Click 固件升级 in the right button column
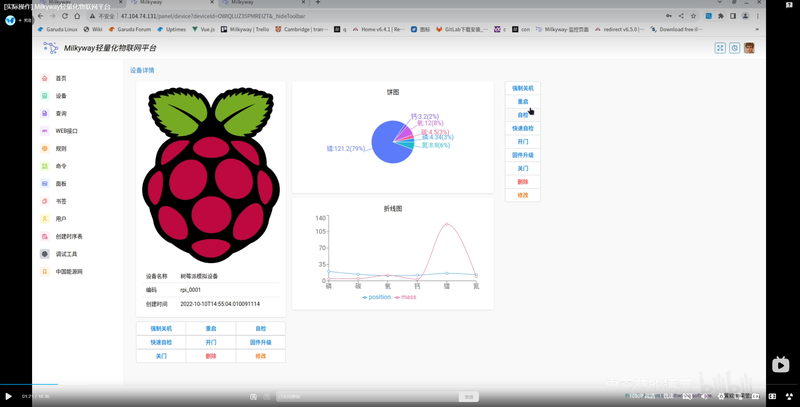800x407 pixels. pyautogui.click(x=522, y=155)
